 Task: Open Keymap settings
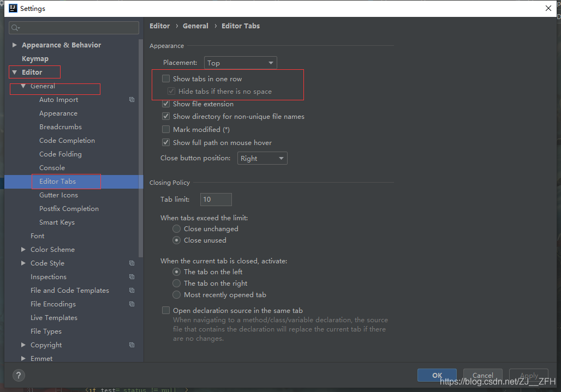pyautogui.click(x=35, y=58)
